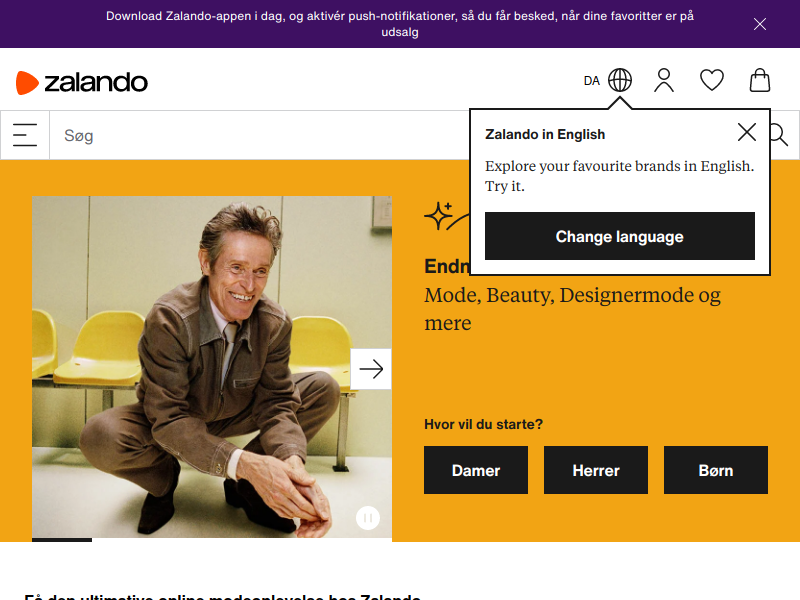Select the Børn category button

[716, 470]
